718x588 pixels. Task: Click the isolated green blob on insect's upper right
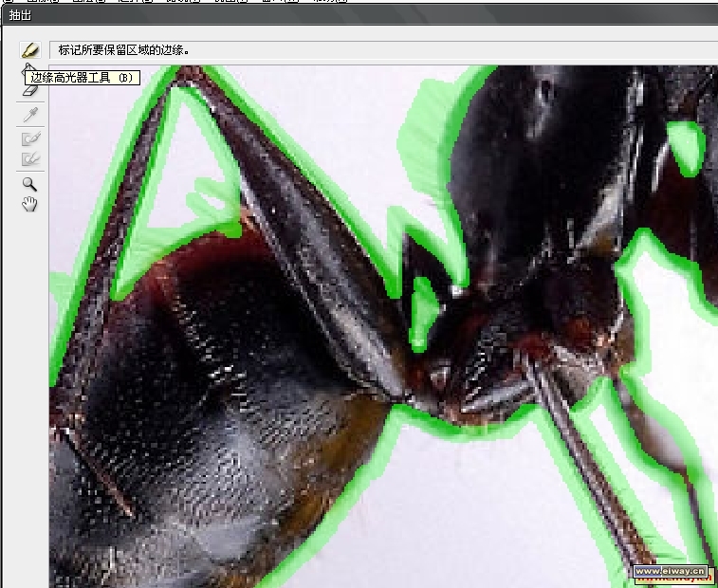click(687, 147)
